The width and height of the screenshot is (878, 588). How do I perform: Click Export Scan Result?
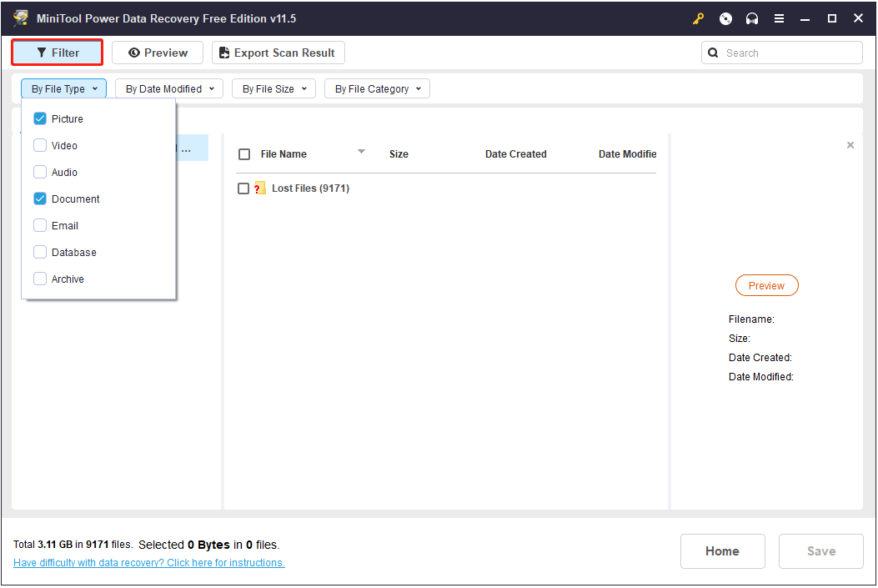click(278, 53)
